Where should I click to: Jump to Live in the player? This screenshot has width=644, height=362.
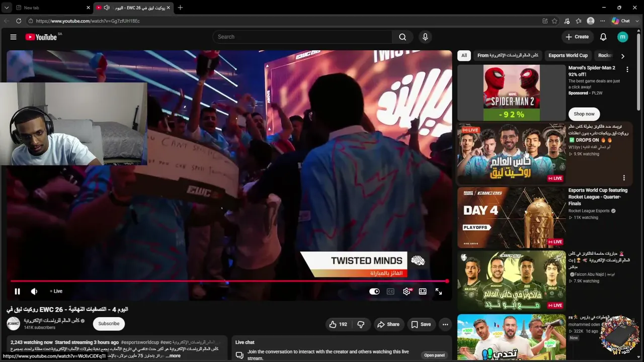pyautogui.click(x=56, y=291)
